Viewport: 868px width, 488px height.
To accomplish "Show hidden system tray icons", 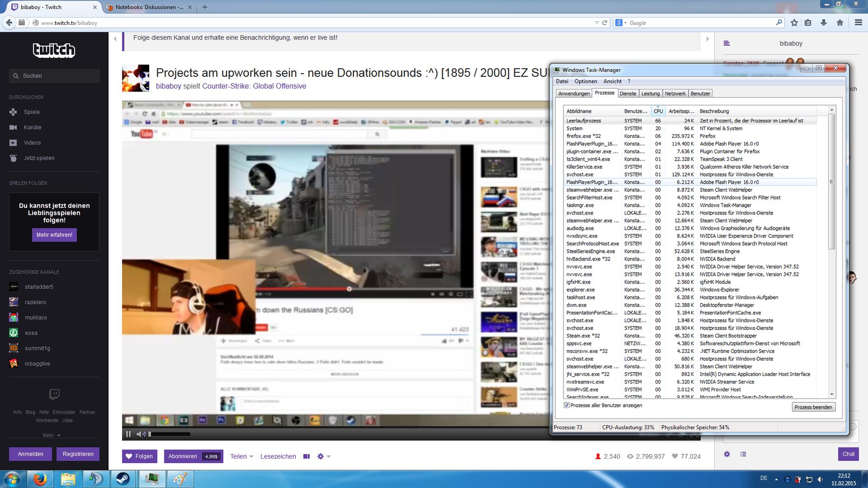I will click(x=776, y=479).
